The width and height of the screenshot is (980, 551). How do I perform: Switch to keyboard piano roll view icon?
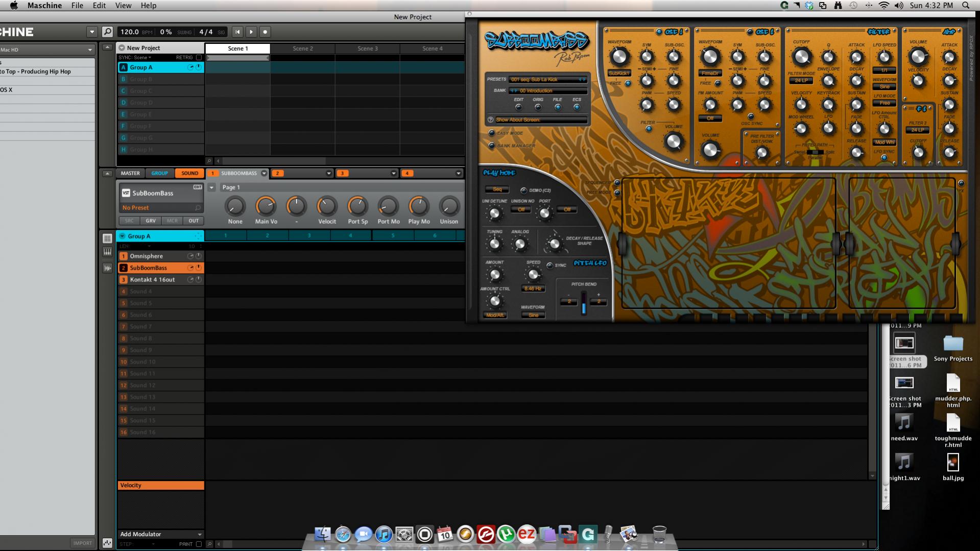pos(107,252)
